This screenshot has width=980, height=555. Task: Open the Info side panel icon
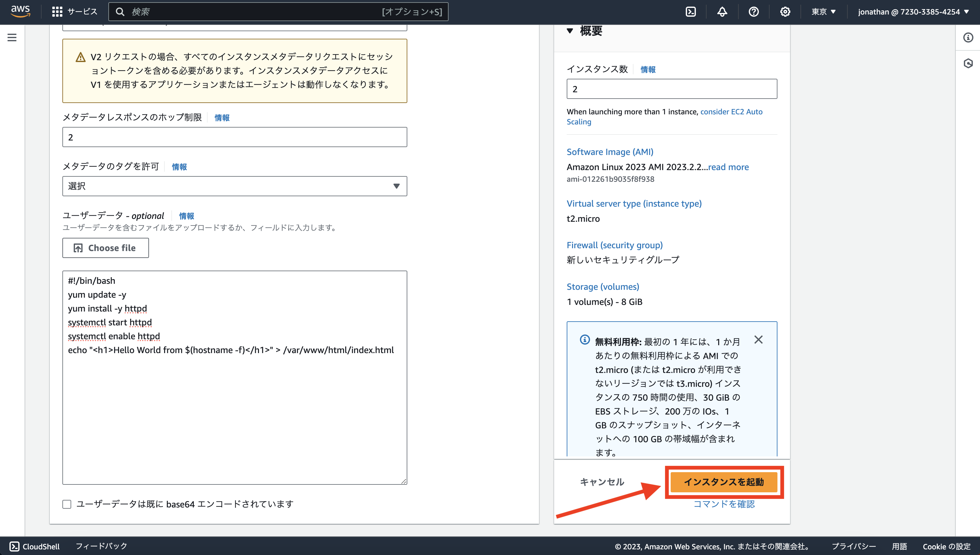(x=969, y=37)
